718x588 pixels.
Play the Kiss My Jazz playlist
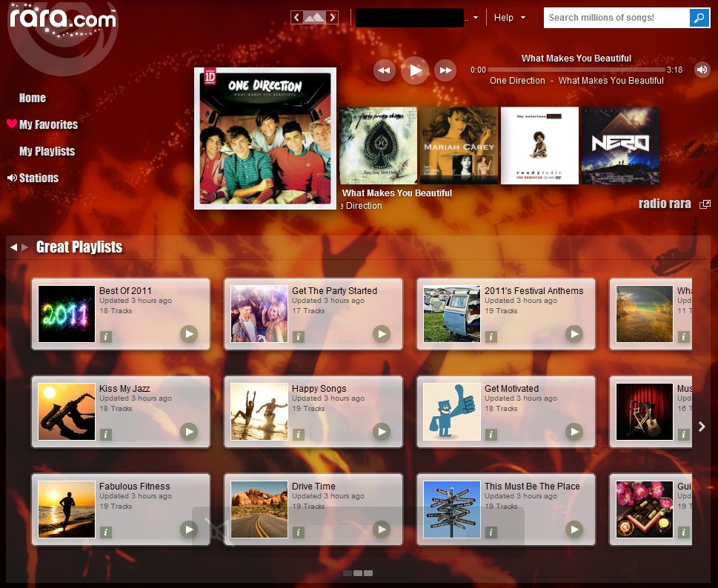189,432
